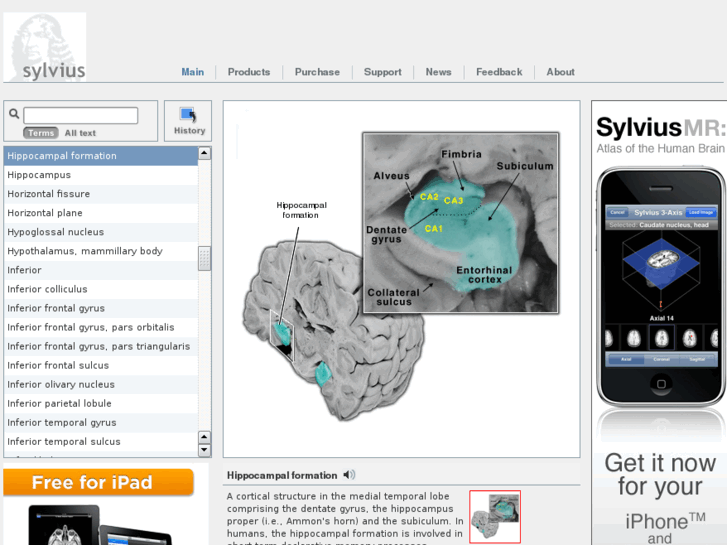This screenshot has height=545, width=727.
Task: Select Inferior frontal gyrus, pars triangularis
Action: 101,346
